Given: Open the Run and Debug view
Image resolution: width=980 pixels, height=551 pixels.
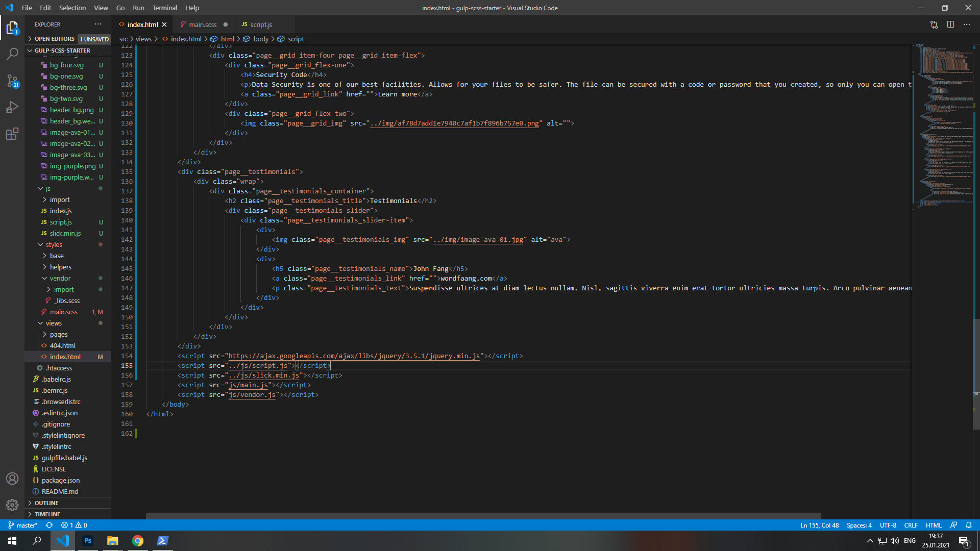Looking at the screenshot, I should tap(12, 107).
